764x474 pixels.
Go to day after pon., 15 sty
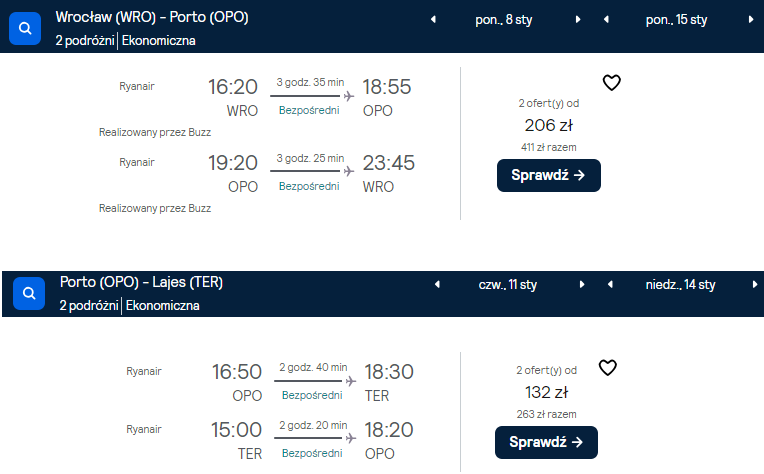point(751,19)
